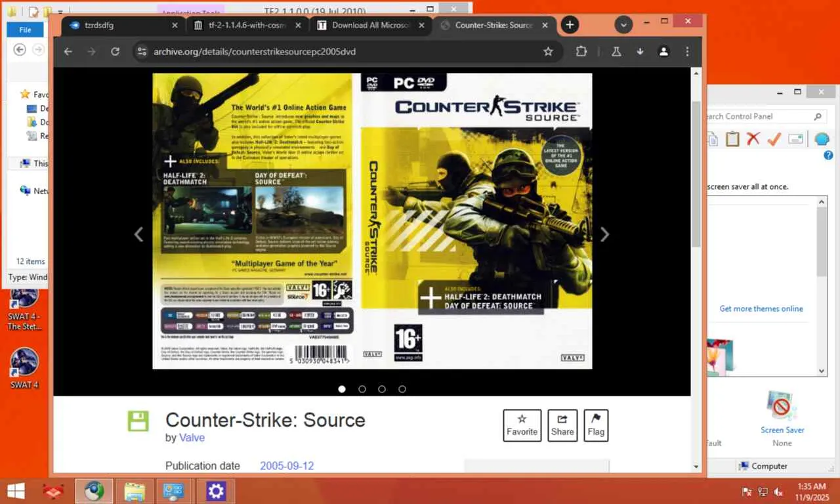Screen dimensions: 840x504
Task: Select the third carousel dot
Action: coord(382,389)
